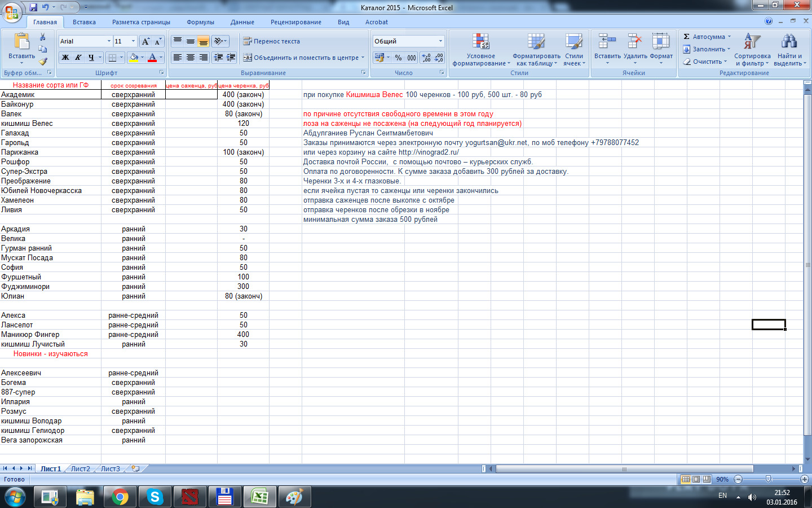Open Conditional Formatting (Условное форматирование)
Viewport: 812px width, 508px height.
click(x=480, y=50)
